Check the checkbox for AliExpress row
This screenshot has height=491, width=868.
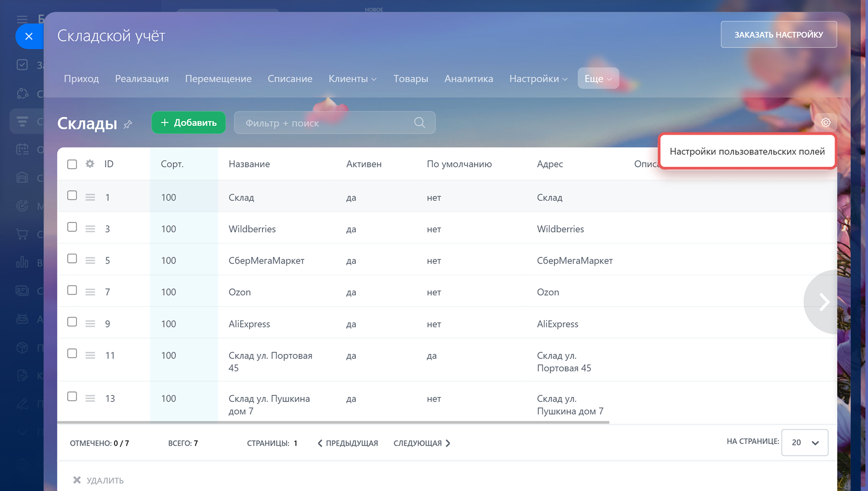[x=72, y=322]
